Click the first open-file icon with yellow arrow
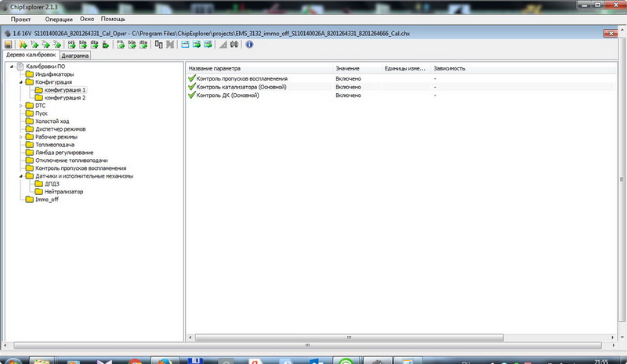627x364 pixels. (x=23, y=45)
